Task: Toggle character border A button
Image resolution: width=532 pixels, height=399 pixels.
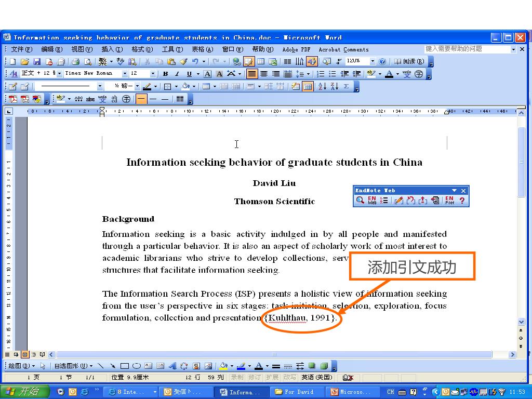Action: (x=208, y=74)
